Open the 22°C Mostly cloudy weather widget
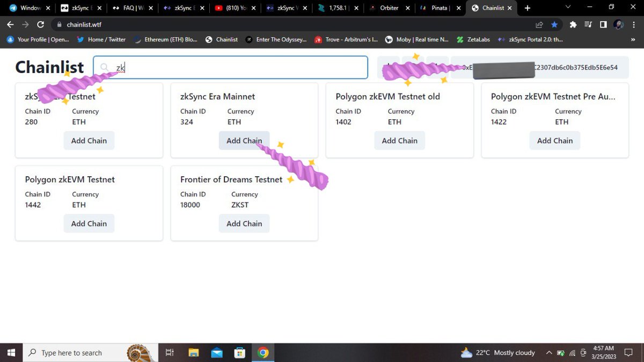The image size is (644, 362). 498,353
